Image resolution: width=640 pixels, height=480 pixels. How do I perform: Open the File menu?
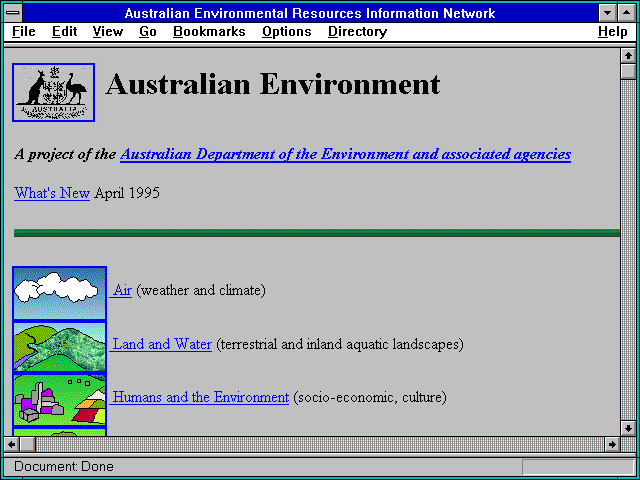click(24, 31)
